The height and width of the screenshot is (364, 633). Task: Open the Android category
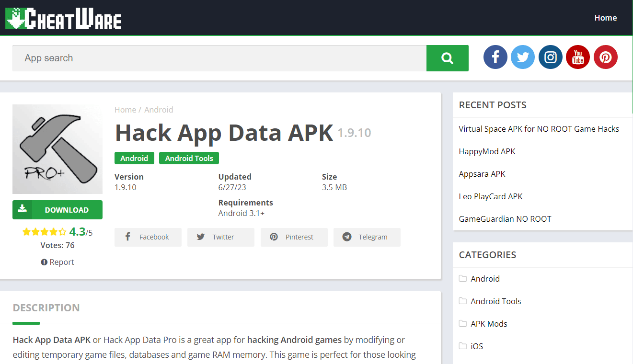[x=485, y=279]
